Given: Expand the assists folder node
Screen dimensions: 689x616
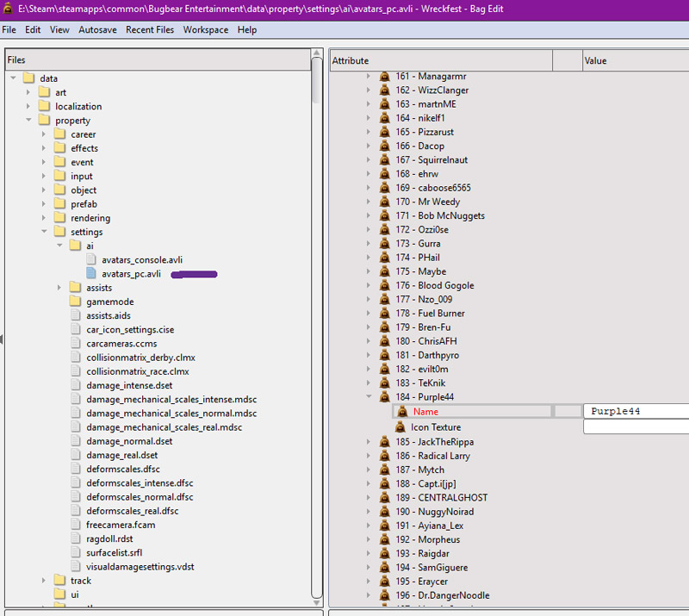Looking at the screenshot, I should pos(59,288).
